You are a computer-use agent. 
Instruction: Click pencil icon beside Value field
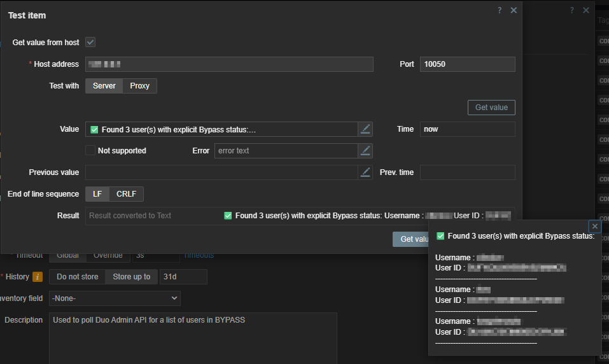tap(365, 129)
